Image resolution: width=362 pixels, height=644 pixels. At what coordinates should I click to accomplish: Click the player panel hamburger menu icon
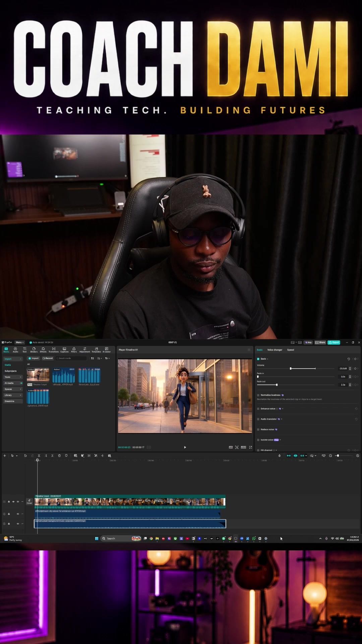[249, 350]
